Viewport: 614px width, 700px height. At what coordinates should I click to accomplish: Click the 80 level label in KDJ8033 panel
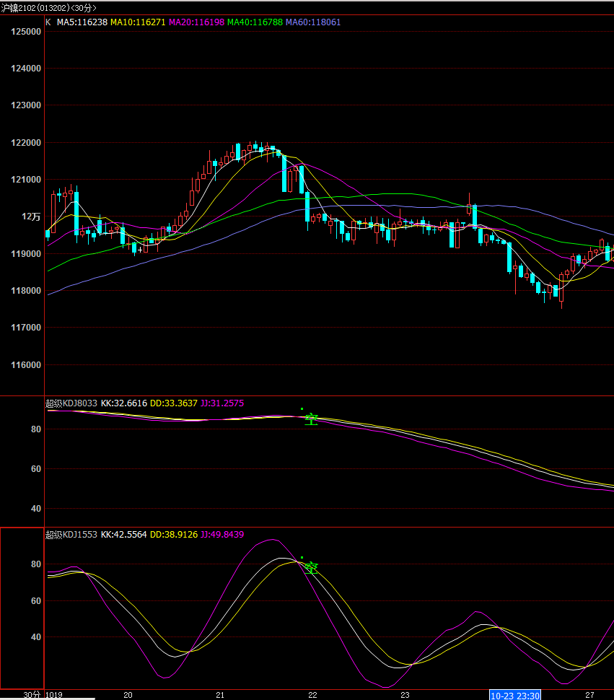tap(36, 429)
